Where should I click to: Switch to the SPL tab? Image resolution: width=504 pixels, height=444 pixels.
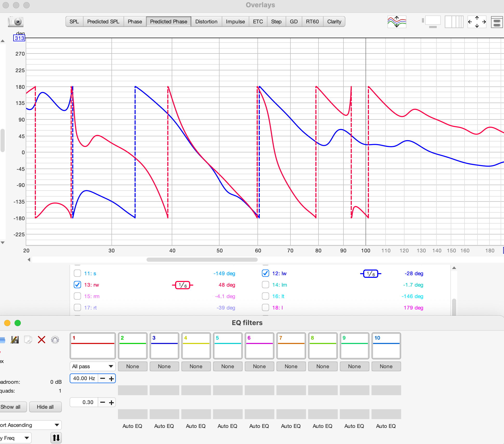pos(74,22)
